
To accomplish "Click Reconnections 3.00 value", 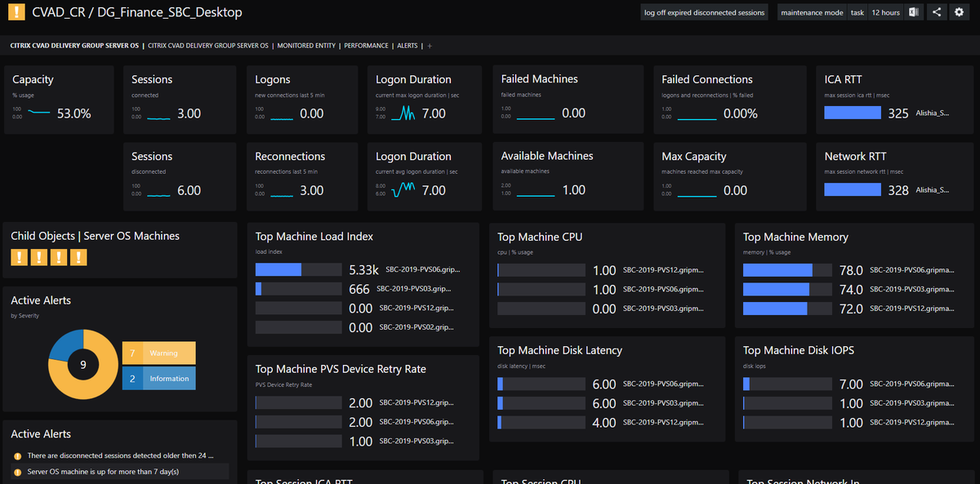I will 312,190.
